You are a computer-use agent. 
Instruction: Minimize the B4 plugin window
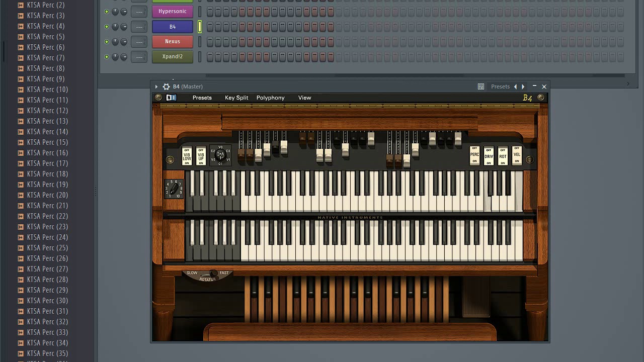(534, 86)
